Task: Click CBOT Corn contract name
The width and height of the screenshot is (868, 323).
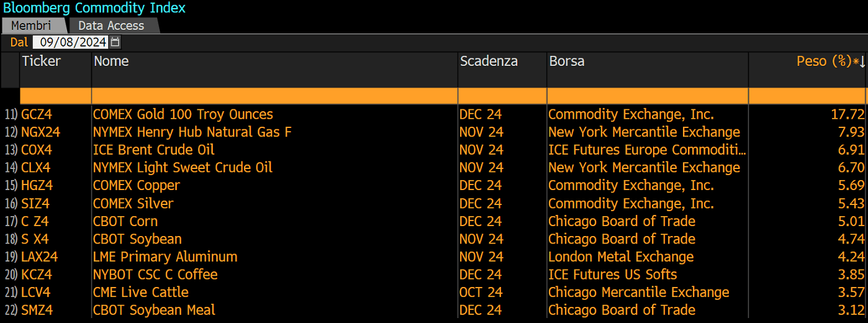Action: click(125, 221)
